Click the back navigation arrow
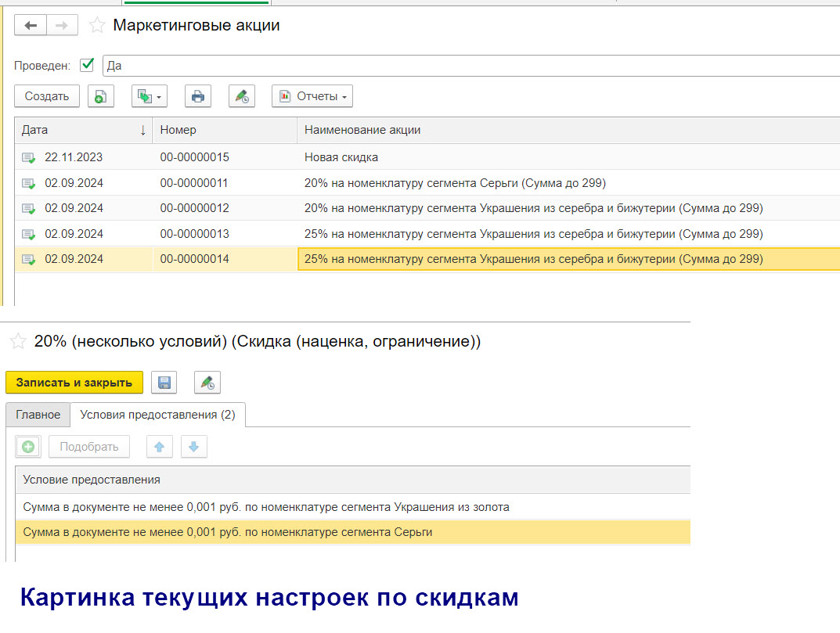The width and height of the screenshot is (840, 633). point(31,26)
